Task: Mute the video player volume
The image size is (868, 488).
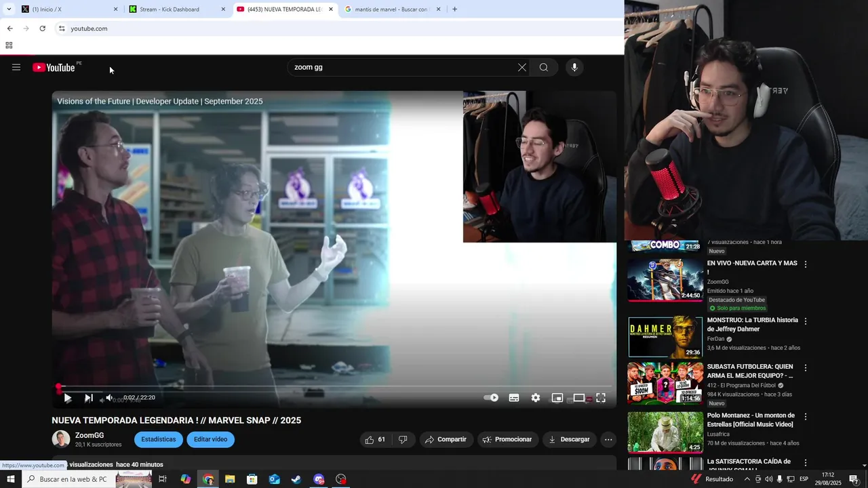Action: click(x=109, y=398)
